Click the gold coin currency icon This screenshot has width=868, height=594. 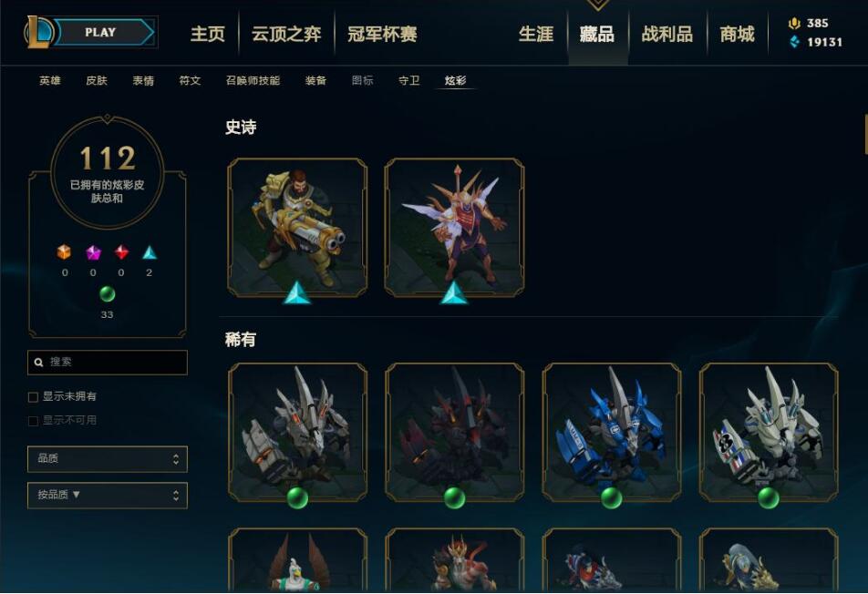(x=794, y=23)
